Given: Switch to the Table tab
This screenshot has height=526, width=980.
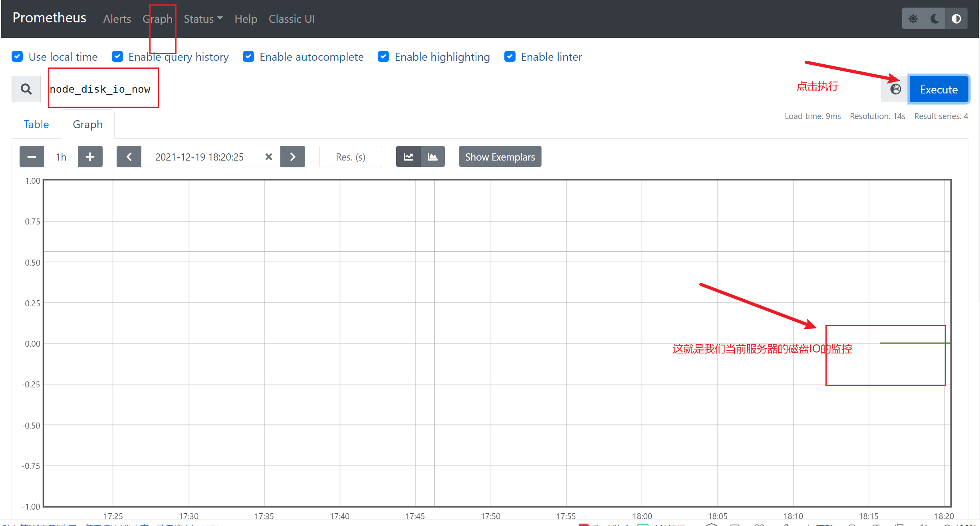Looking at the screenshot, I should [36, 124].
